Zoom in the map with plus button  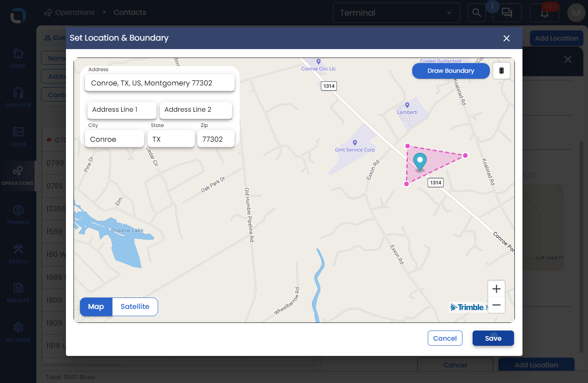pyautogui.click(x=496, y=289)
